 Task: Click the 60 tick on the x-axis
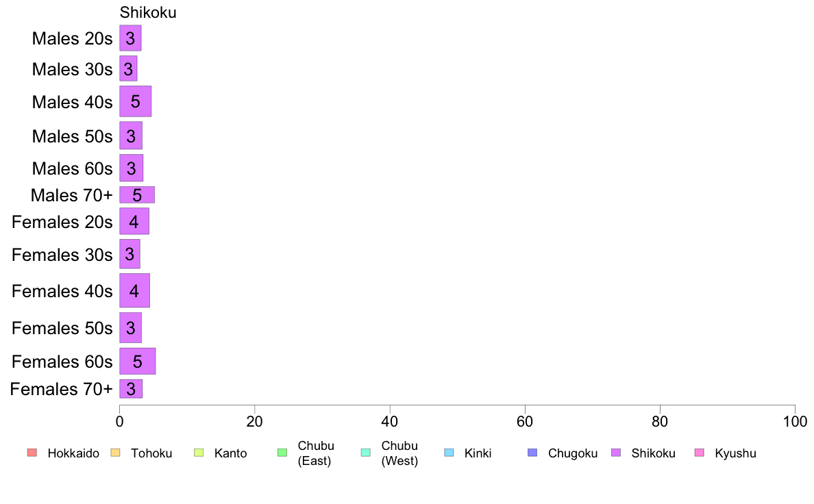[x=525, y=421]
